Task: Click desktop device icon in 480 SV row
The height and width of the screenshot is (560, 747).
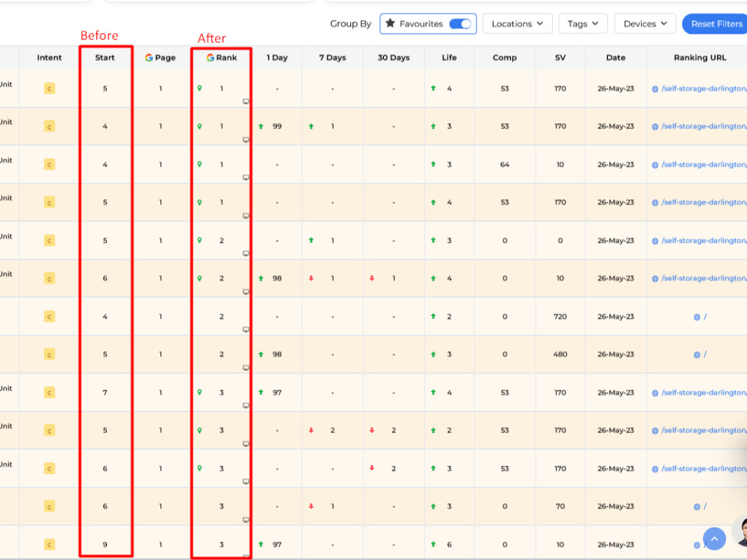Action: (246, 367)
